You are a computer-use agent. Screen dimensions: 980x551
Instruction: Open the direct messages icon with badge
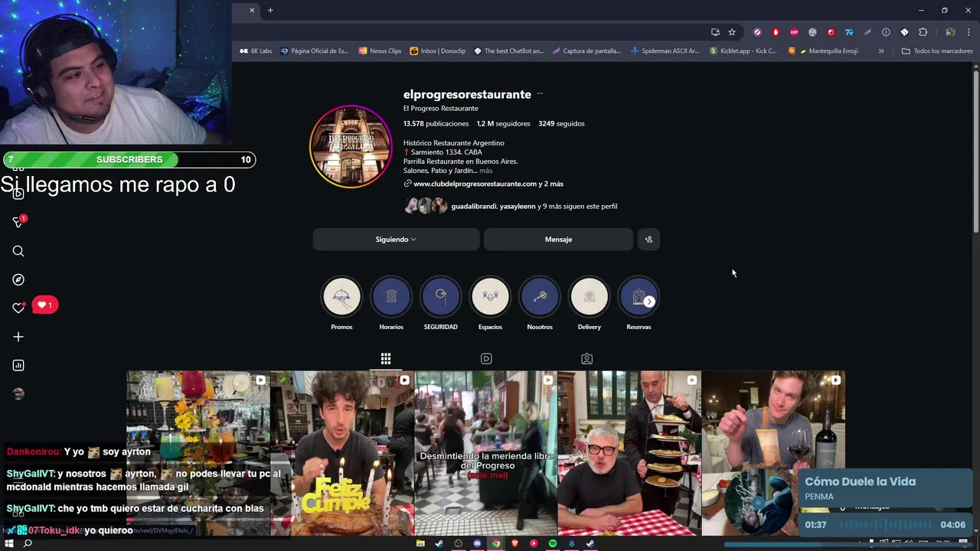[x=18, y=222]
